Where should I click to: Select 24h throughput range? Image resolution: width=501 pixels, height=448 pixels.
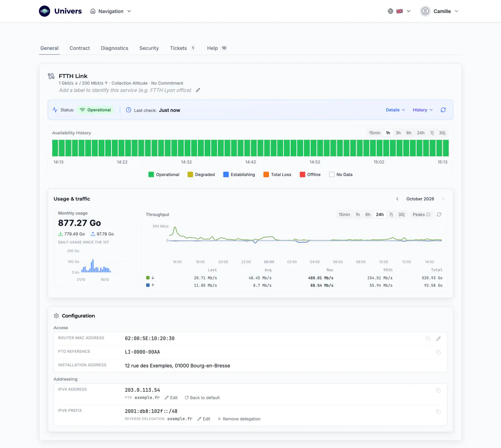click(x=380, y=215)
